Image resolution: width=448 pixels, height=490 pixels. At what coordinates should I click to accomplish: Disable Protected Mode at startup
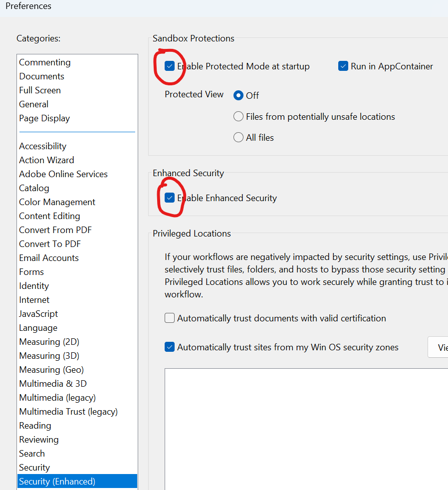click(x=170, y=66)
